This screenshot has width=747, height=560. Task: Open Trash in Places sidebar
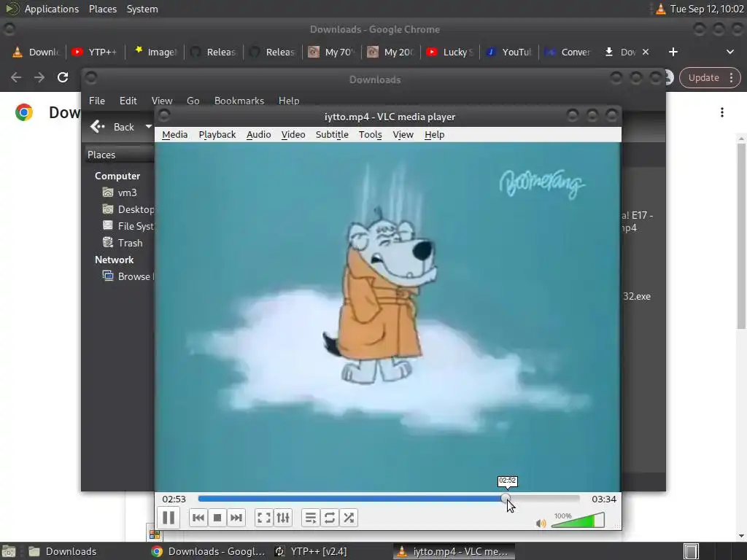(x=123, y=243)
